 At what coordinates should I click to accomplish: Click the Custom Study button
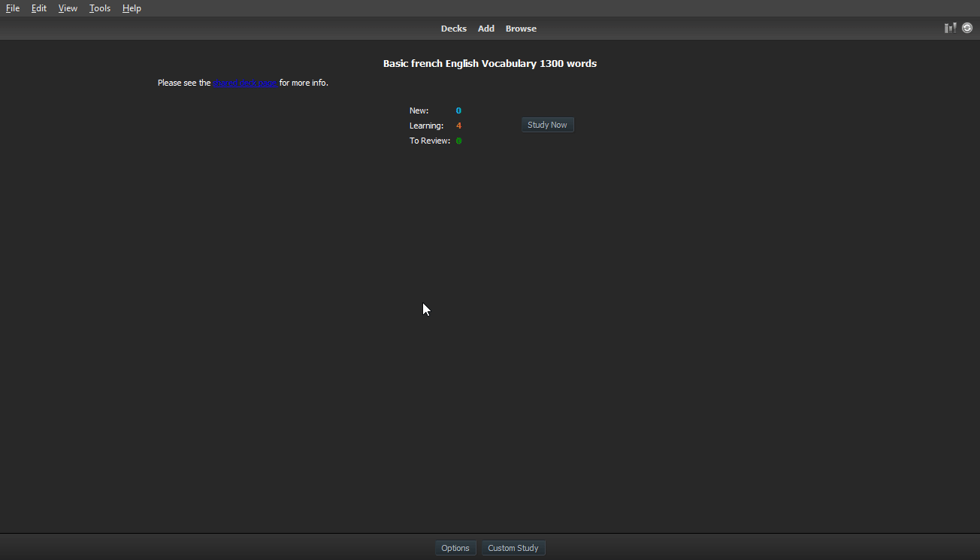click(x=513, y=548)
